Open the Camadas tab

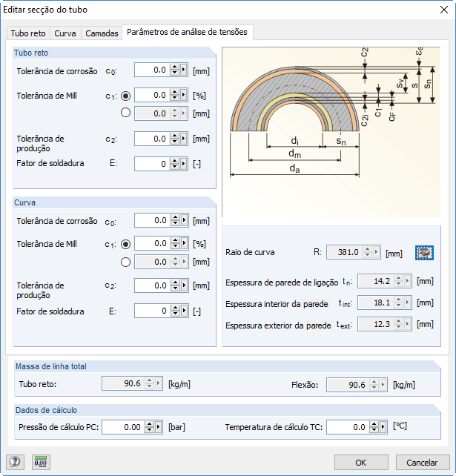(x=102, y=33)
